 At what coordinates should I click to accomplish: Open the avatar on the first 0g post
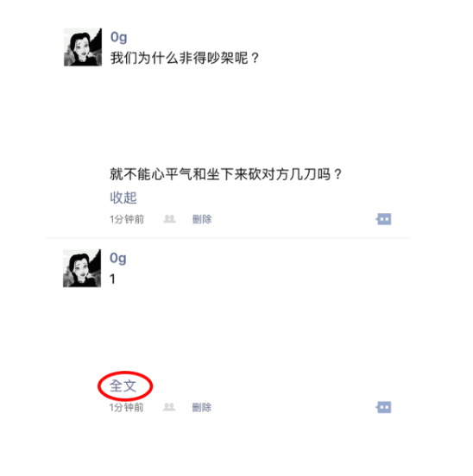point(83,47)
